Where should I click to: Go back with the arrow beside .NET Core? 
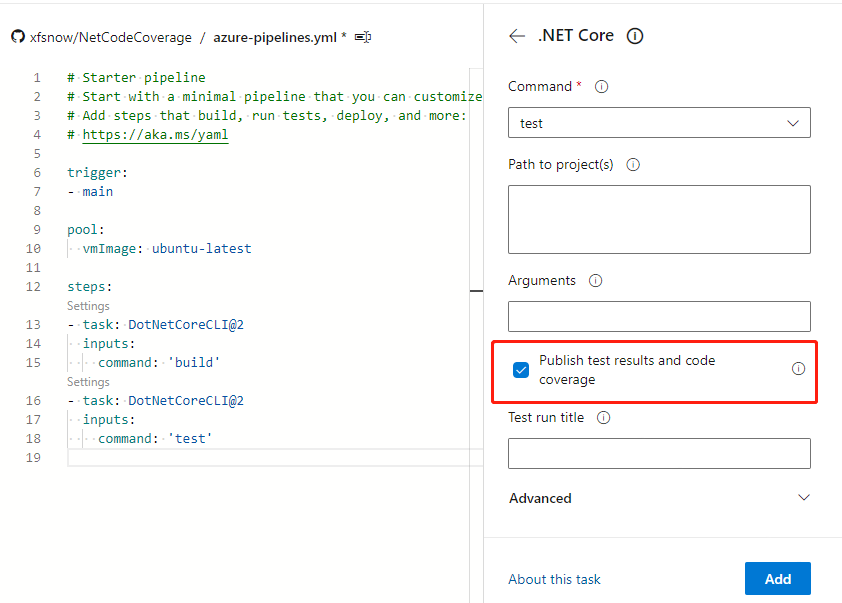tap(517, 36)
